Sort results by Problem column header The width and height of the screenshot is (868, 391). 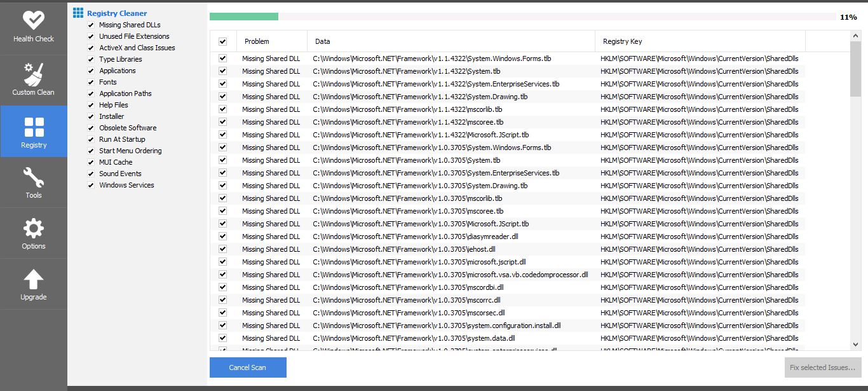coord(257,41)
